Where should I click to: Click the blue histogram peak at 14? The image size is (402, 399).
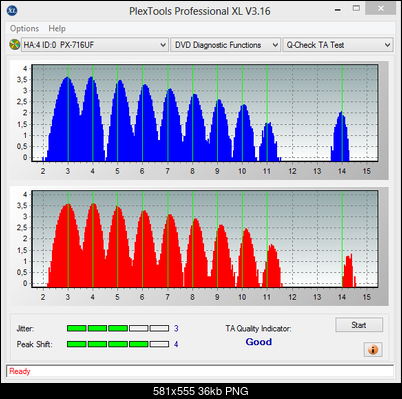(341, 136)
